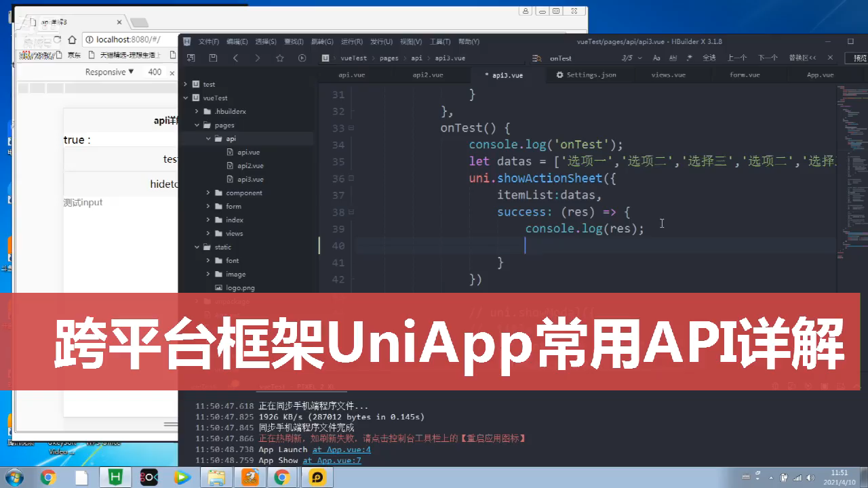
Task: Click the toggle sidebar icon at toolbar start
Action: click(x=191, y=58)
